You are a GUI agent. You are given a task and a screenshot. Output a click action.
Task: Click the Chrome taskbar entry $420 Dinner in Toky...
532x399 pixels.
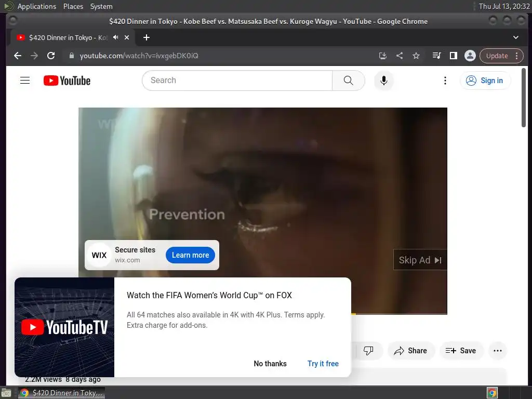tap(61, 393)
